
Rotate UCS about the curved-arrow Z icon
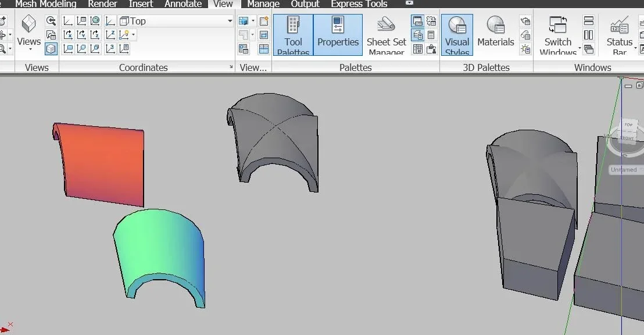95,35
